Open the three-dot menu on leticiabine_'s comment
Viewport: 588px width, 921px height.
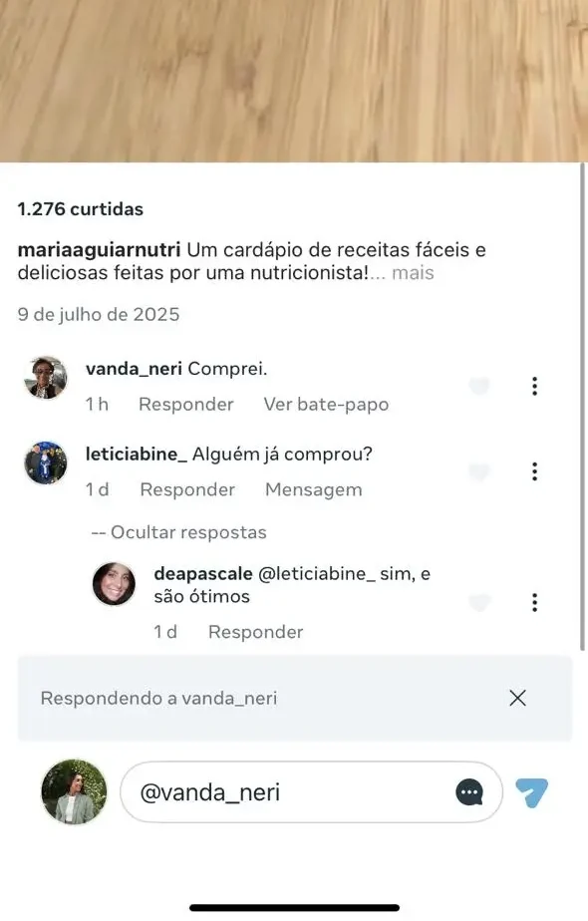pos(535,471)
